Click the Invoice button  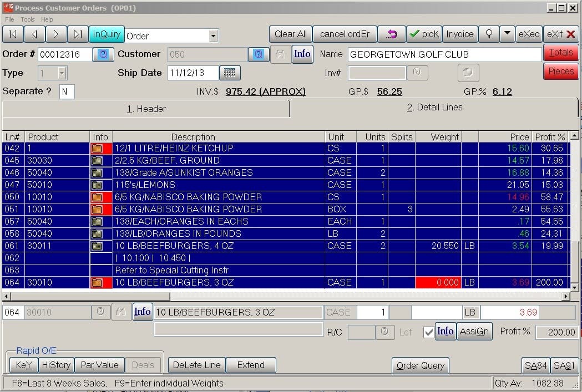460,34
